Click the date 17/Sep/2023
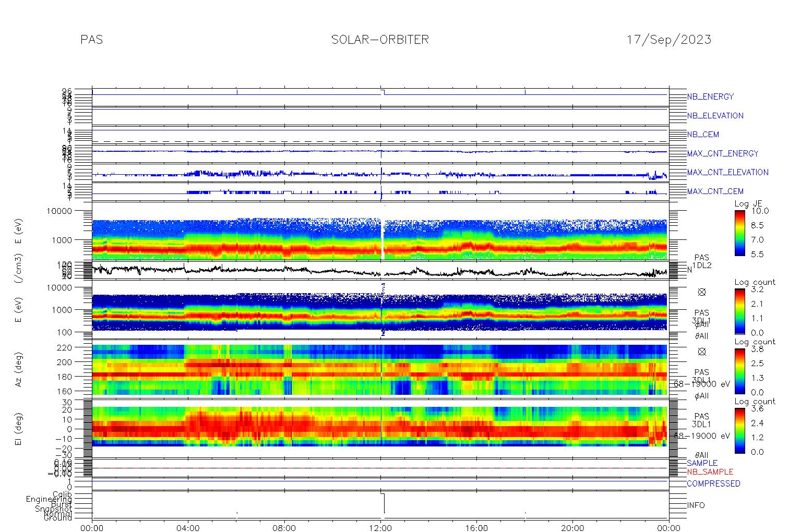The width and height of the screenshot is (789, 532). tap(669, 40)
